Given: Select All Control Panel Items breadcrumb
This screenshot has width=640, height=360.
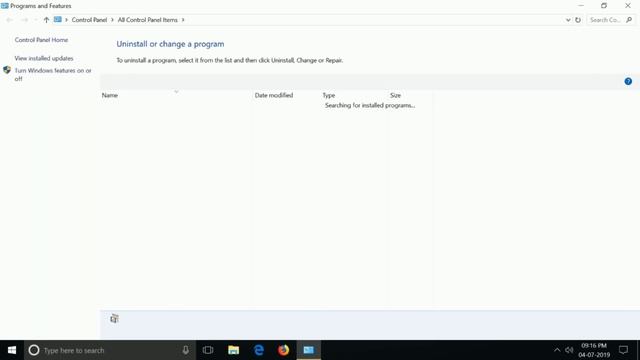Looking at the screenshot, I should 147,20.
